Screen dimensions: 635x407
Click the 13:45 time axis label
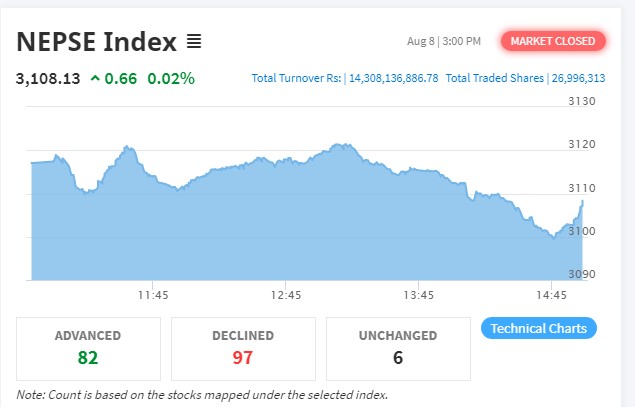(418, 295)
